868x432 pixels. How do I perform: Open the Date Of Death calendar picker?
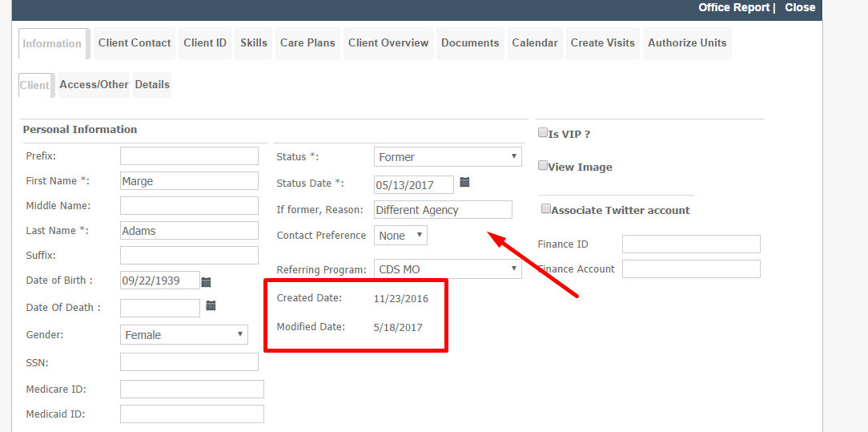coord(211,305)
